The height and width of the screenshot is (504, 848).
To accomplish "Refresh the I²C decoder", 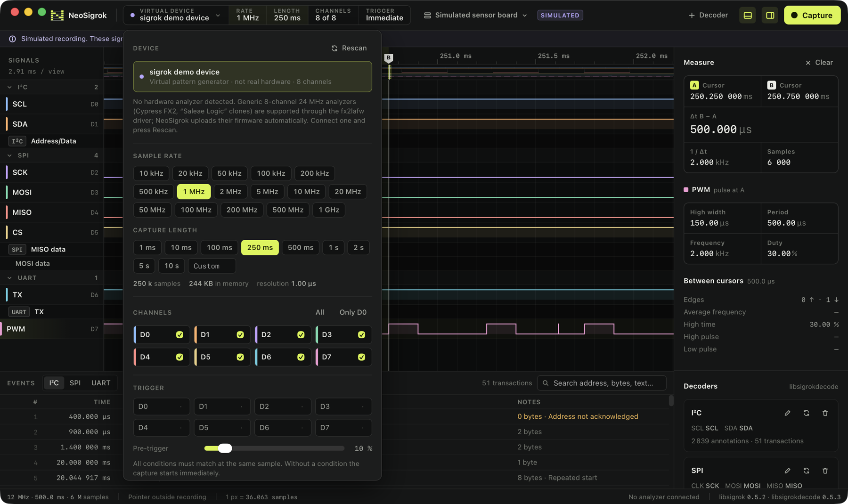I will pos(806,413).
